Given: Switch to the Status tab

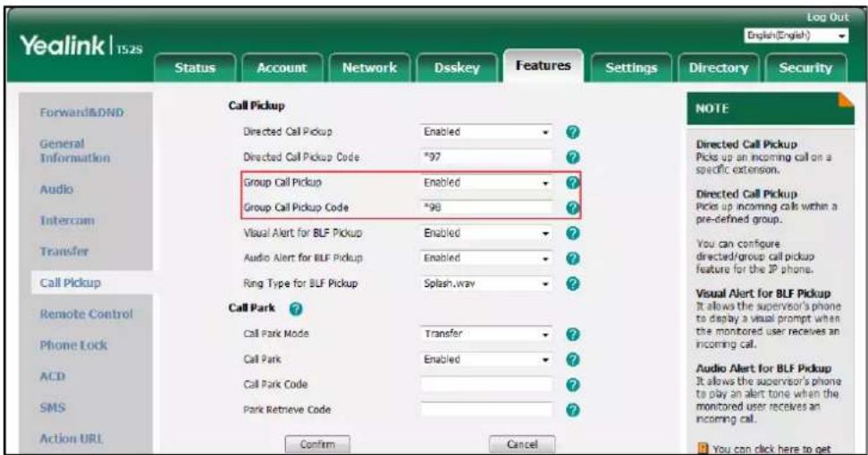Looking at the screenshot, I should 195,68.
